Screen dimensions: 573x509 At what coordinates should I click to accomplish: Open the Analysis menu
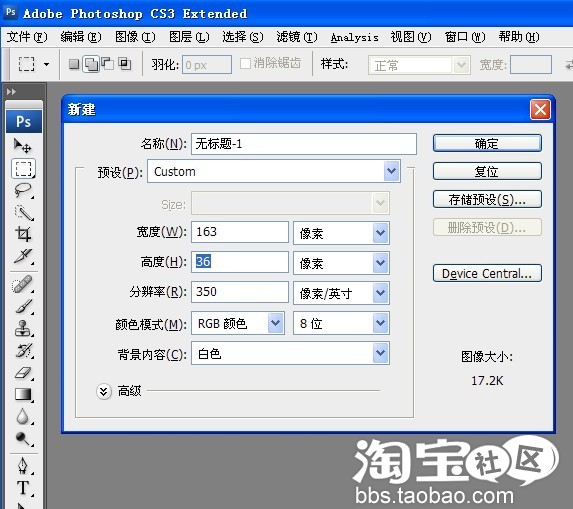click(x=354, y=37)
